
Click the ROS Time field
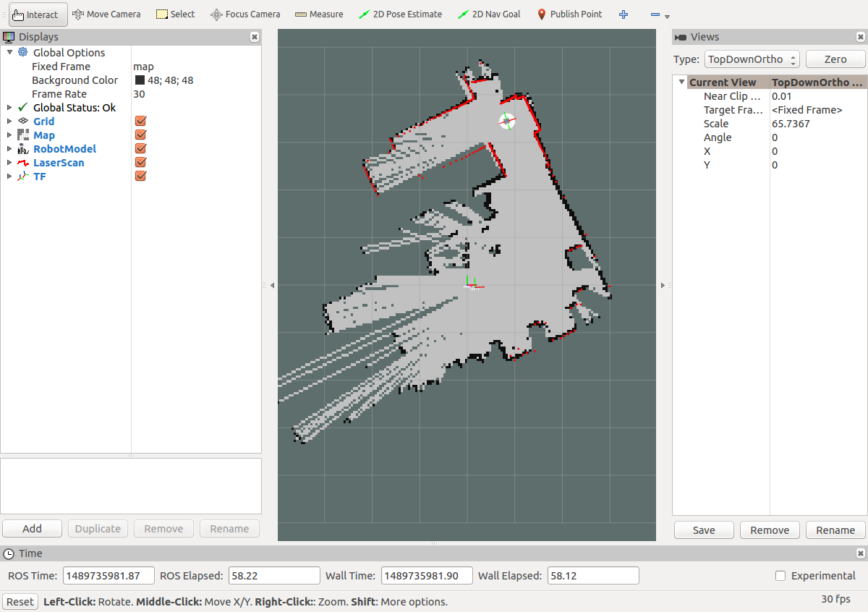[109, 576]
